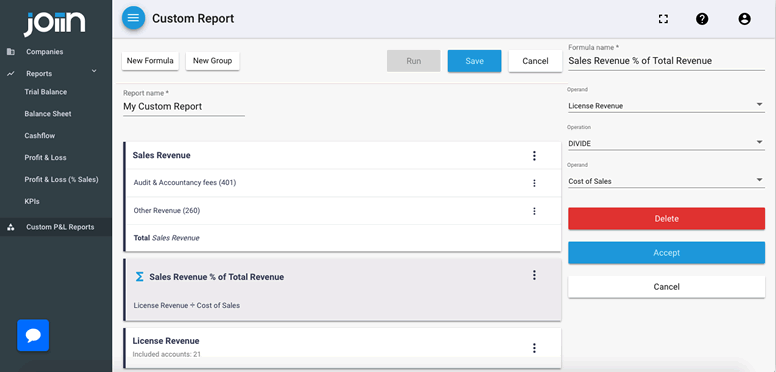The image size is (776, 372).
Task: Open Sales Revenue group options menu
Action: 534,156
